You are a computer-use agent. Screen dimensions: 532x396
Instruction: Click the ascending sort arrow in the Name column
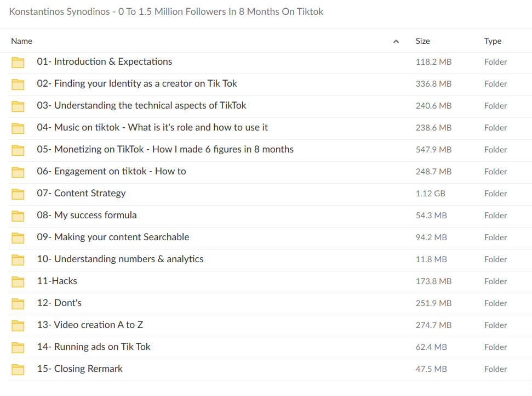point(396,41)
